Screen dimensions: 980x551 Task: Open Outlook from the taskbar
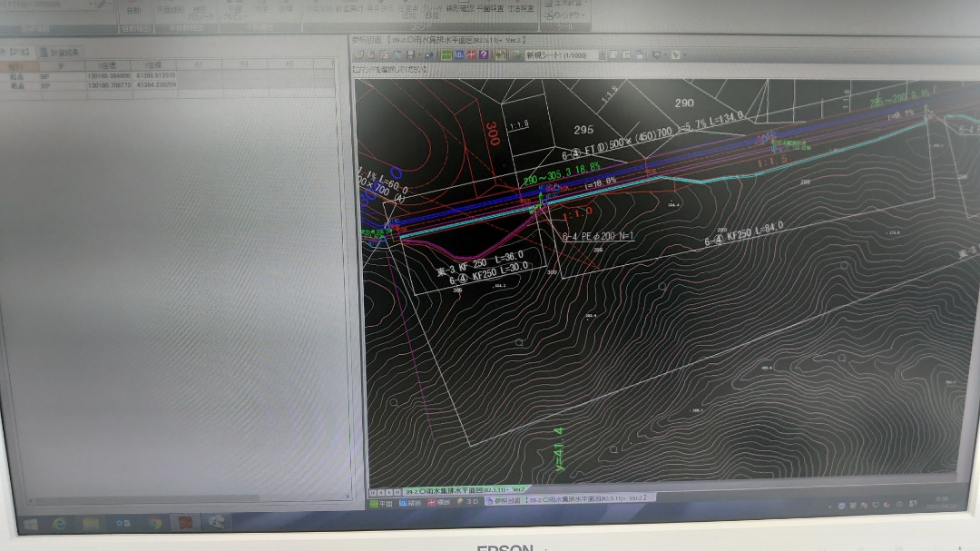(122, 523)
